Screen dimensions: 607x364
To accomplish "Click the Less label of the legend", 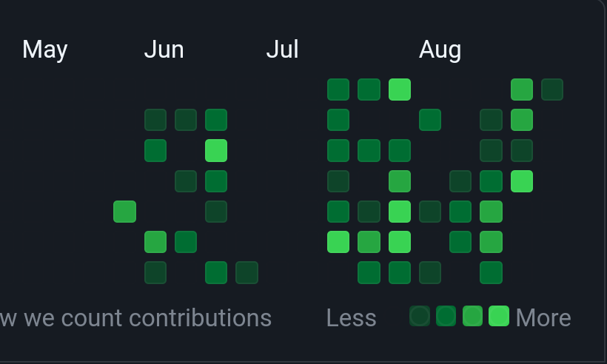I will 352,318.
